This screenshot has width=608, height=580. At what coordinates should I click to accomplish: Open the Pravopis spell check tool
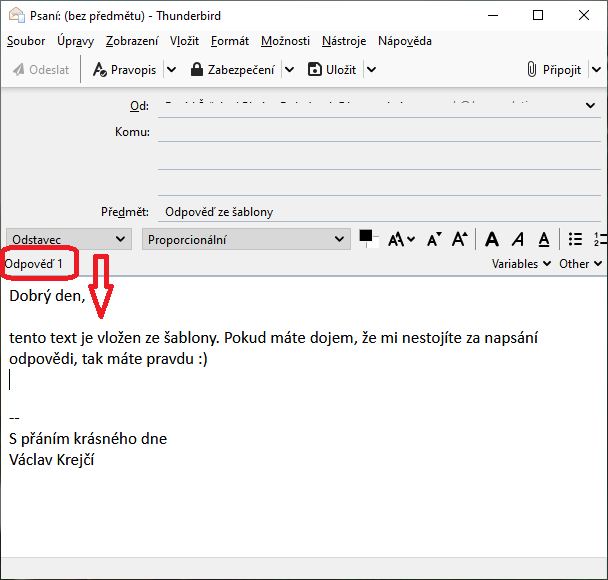point(124,70)
